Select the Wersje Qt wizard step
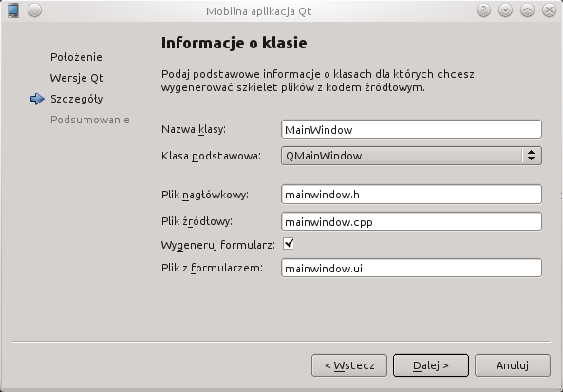 pos(77,78)
